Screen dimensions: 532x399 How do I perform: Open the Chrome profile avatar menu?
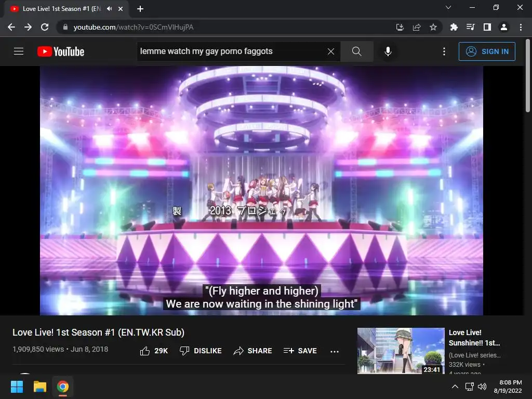pyautogui.click(x=504, y=27)
